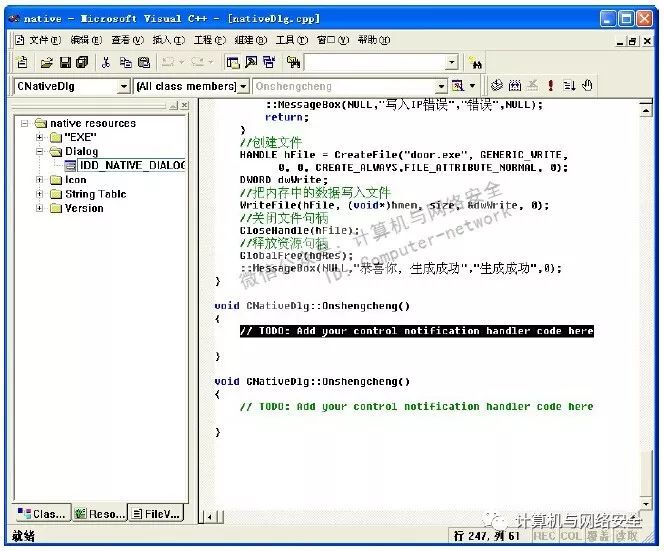
Task: Restore the inner document window button
Action: 632,41
